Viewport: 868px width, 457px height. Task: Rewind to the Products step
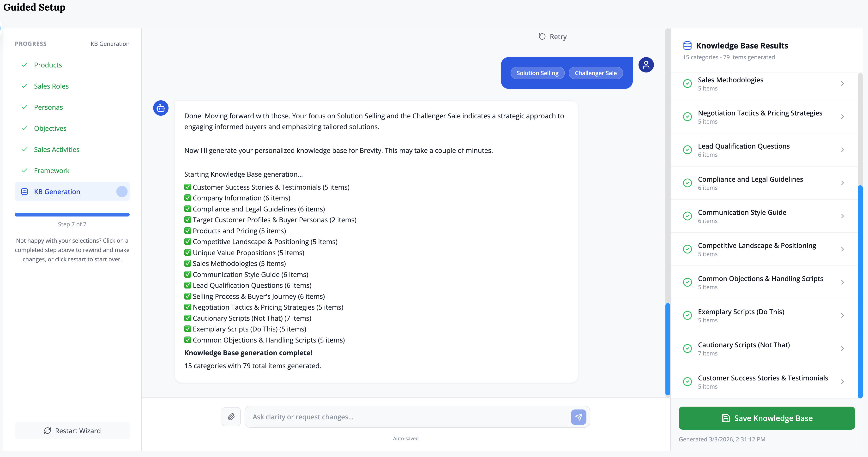point(48,65)
